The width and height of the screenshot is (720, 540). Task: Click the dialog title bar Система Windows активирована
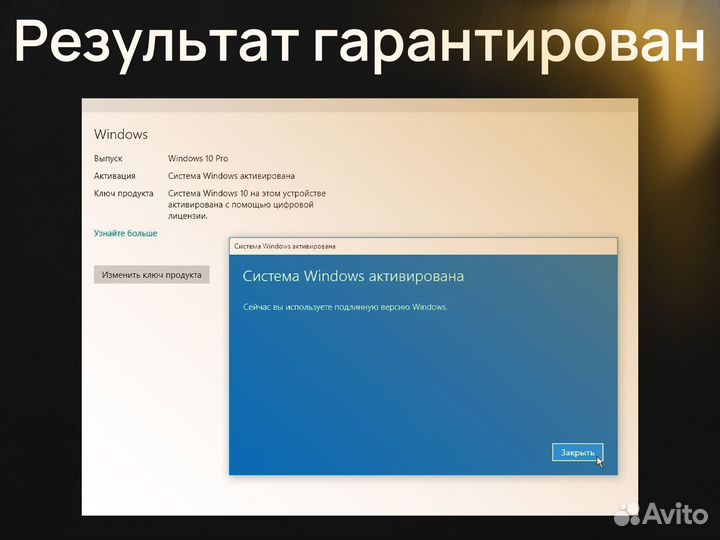click(423, 246)
